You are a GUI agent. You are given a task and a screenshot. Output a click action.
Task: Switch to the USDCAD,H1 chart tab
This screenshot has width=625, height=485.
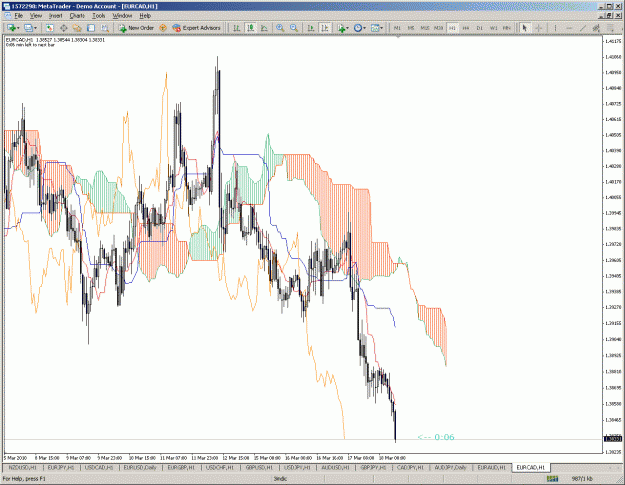[99, 467]
